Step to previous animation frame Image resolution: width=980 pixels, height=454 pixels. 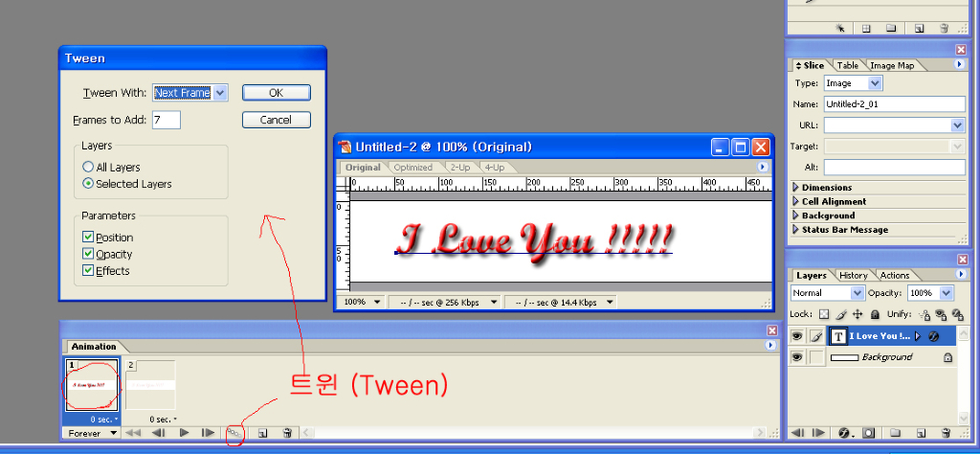pyautogui.click(x=158, y=433)
